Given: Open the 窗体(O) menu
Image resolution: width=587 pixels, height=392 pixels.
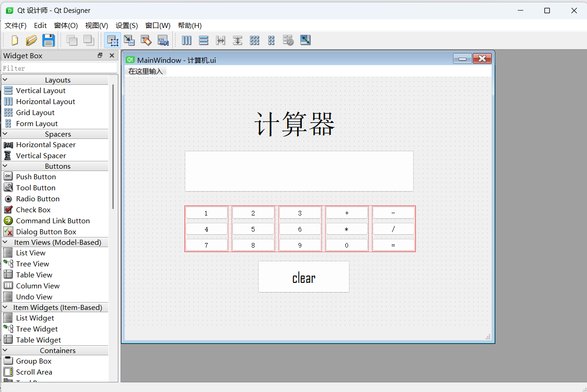Looking at the screenshot, I should click(66, 26).
